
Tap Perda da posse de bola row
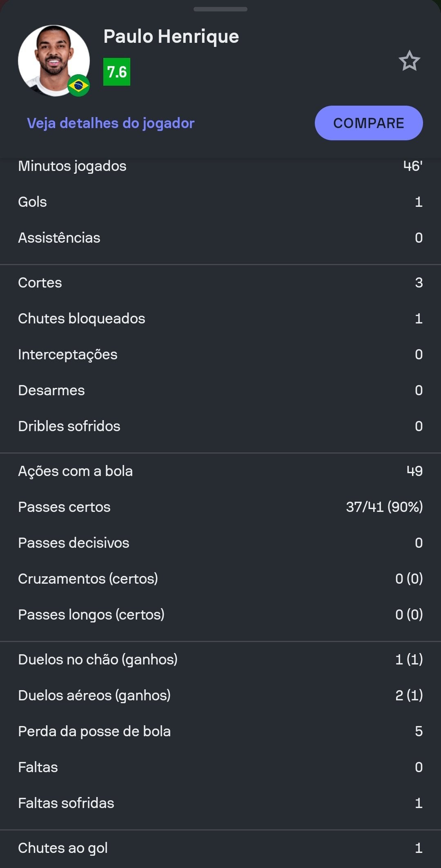coord(220,731)
